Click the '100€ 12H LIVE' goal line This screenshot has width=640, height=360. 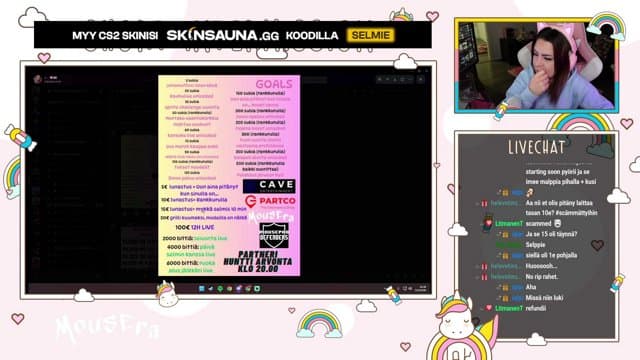[x=195, y=227]
